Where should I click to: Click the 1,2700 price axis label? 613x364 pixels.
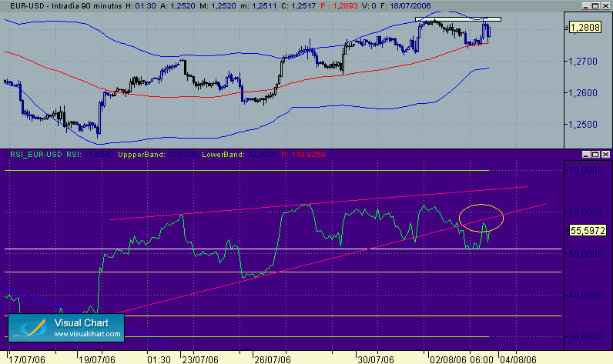tap(582, 62)
